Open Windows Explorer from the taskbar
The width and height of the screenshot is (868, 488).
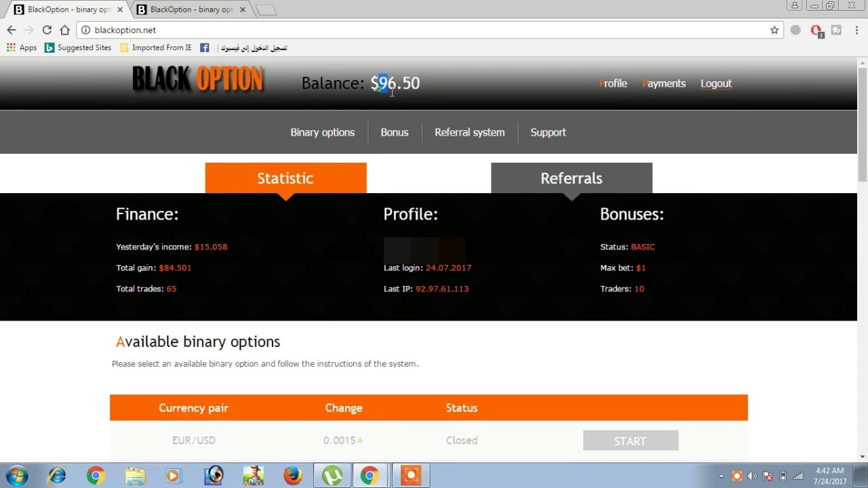[135, 476]
